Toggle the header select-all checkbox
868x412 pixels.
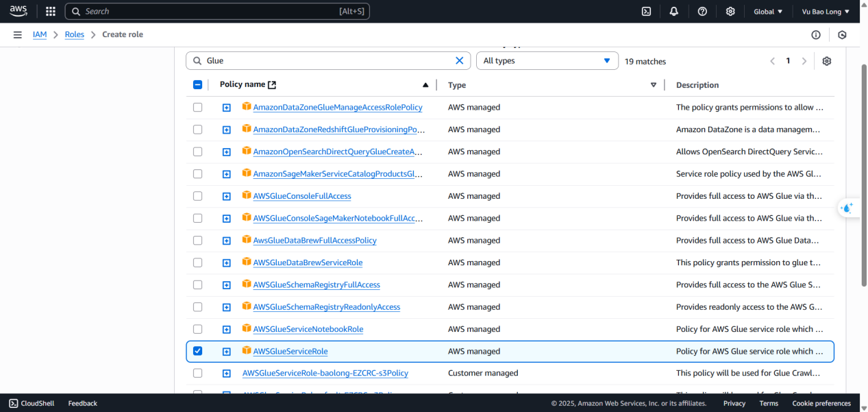point(198,85)
